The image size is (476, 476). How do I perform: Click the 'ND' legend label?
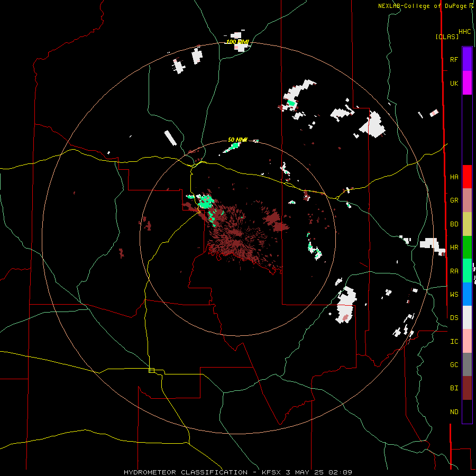454,412
